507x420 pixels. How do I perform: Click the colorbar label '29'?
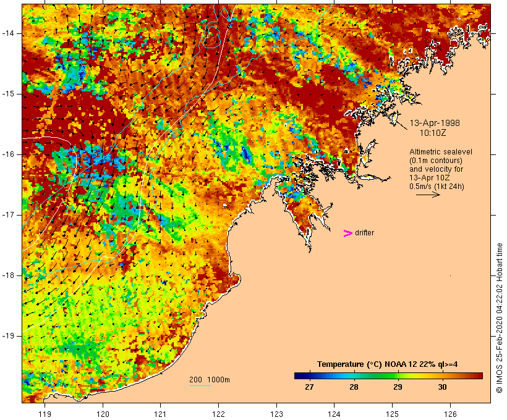[x=398, y=387]
